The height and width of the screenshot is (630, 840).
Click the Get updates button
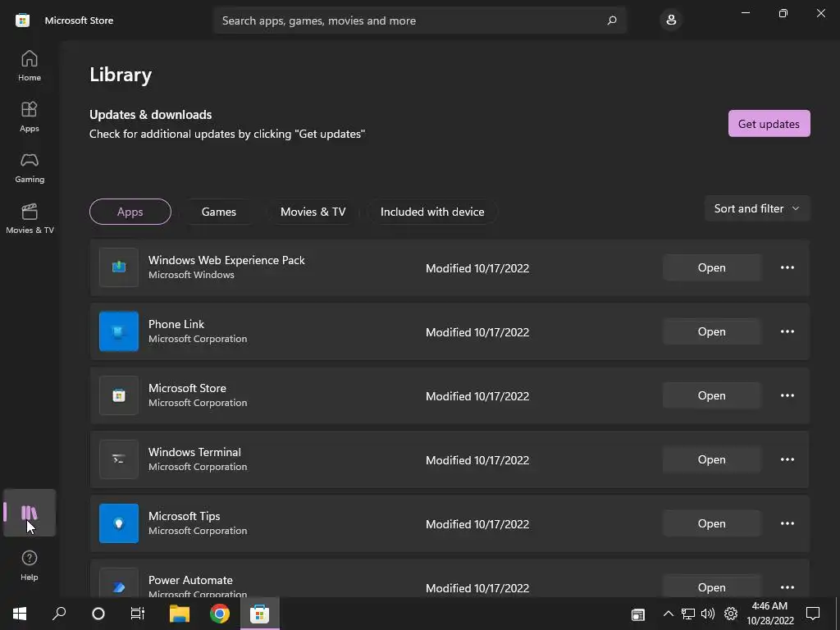pos(769,124)
